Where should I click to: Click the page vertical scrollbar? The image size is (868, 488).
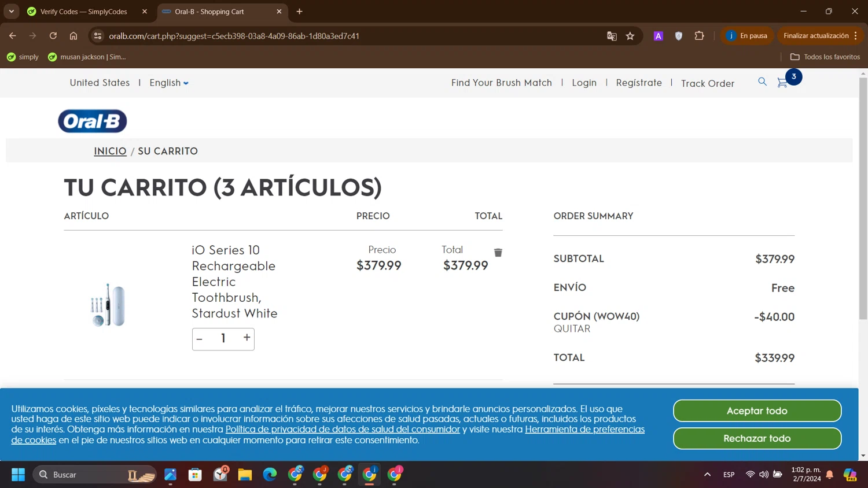(863, 198)
